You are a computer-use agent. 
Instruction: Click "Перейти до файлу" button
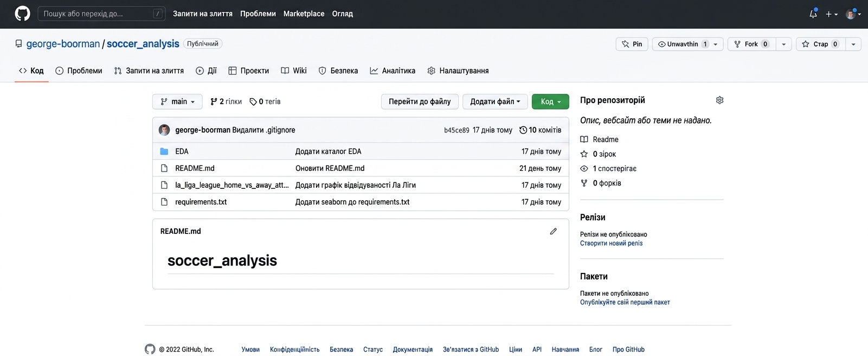[420, 101]
